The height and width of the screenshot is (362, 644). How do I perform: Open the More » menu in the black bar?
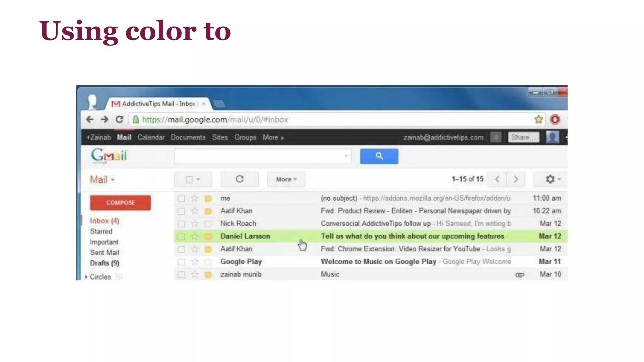tap(273, 137)
